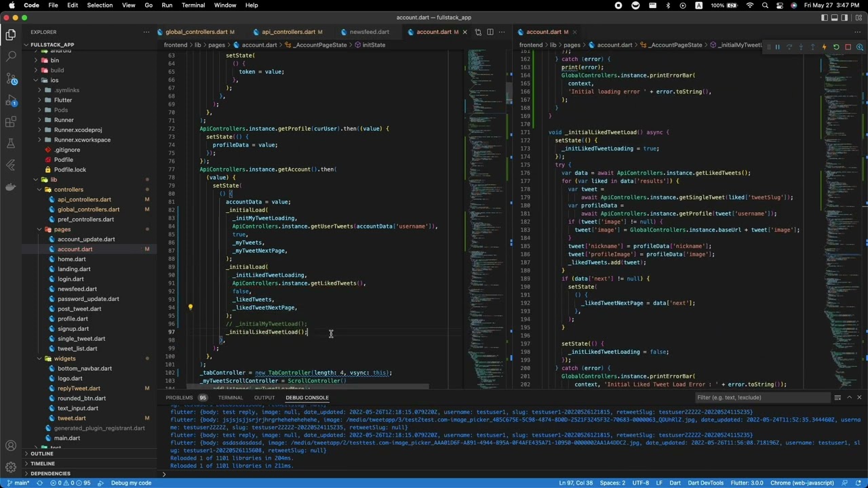Stop debugging red square
The height and width of the screenshot is (488, 868).
tap(848, 47)
